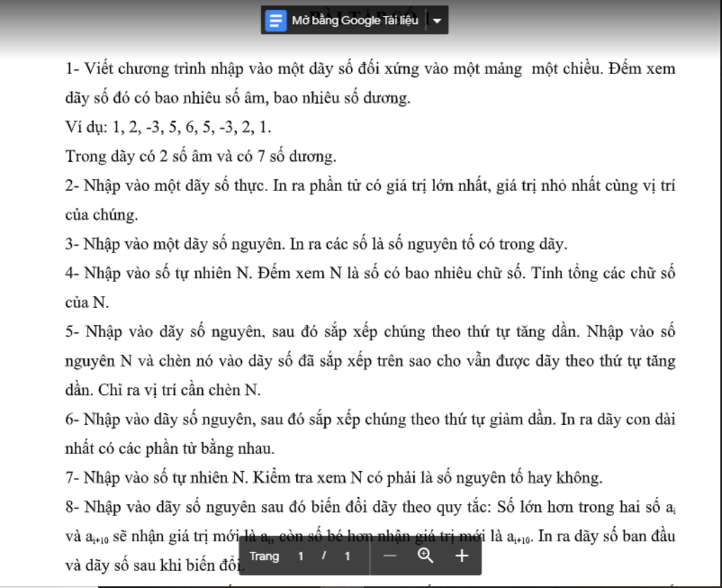Click the current page number field
This screenshot has width=722, height=588.
pos(300,556)
